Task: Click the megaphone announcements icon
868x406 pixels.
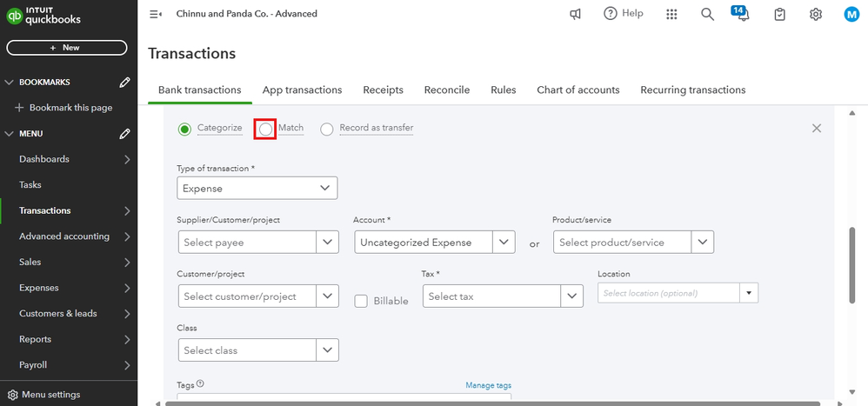Action: point(576,14)
